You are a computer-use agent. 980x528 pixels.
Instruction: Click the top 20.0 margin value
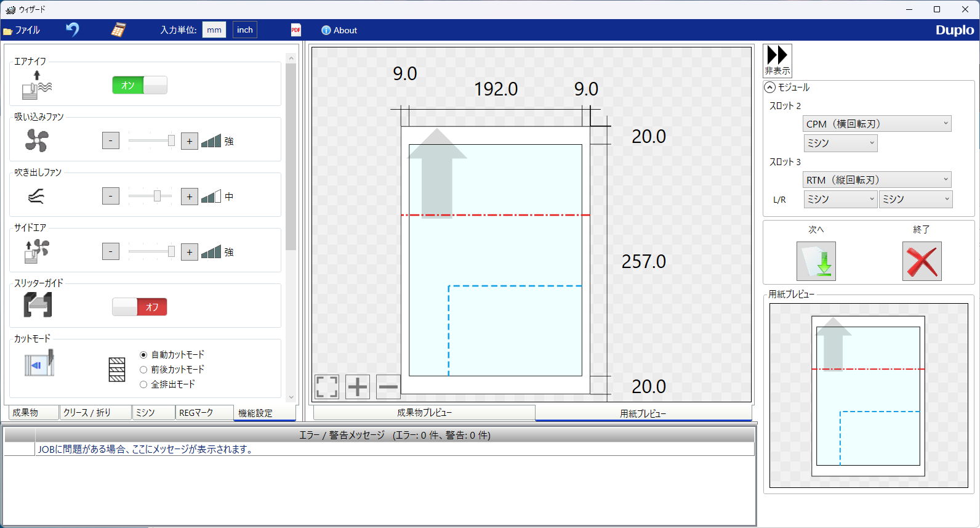pos(649,137)
